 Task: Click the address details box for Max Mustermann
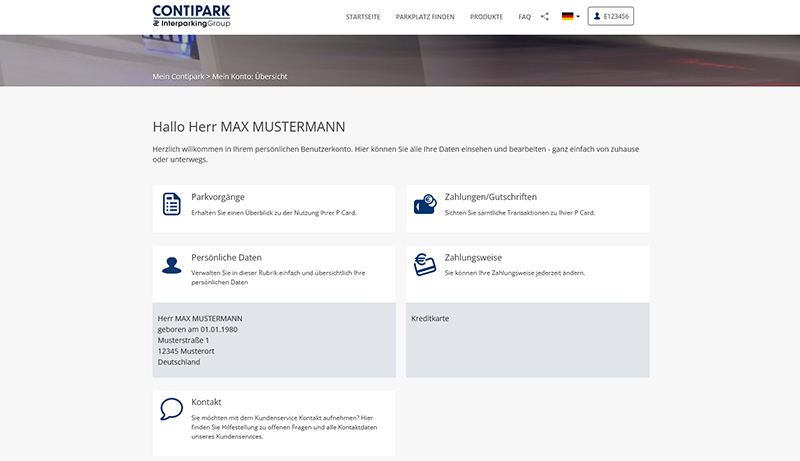(x=273, y=340)
